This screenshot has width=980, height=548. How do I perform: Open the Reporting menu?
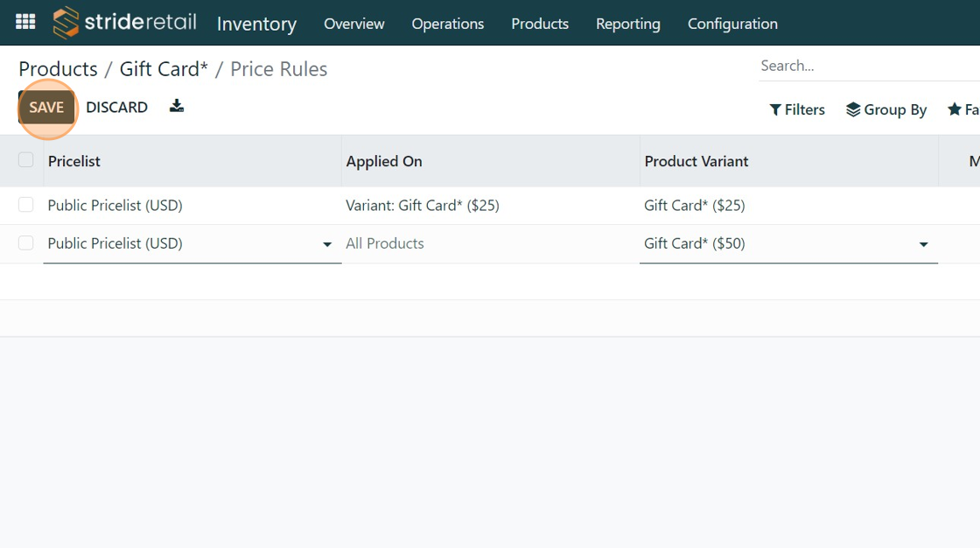628,24
